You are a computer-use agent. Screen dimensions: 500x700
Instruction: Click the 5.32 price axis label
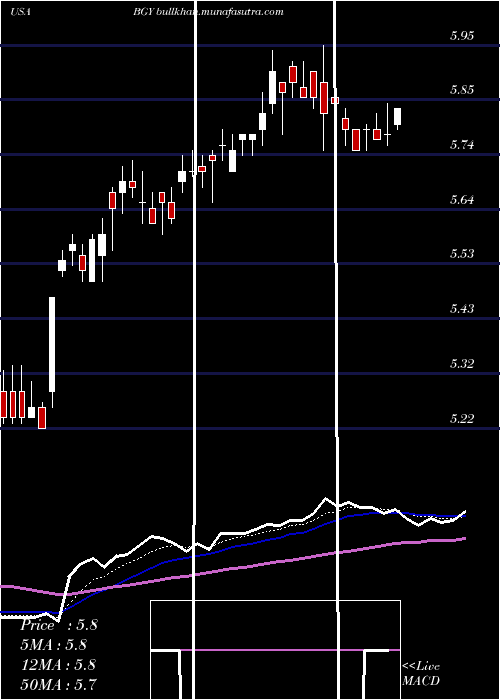point(462,364)
